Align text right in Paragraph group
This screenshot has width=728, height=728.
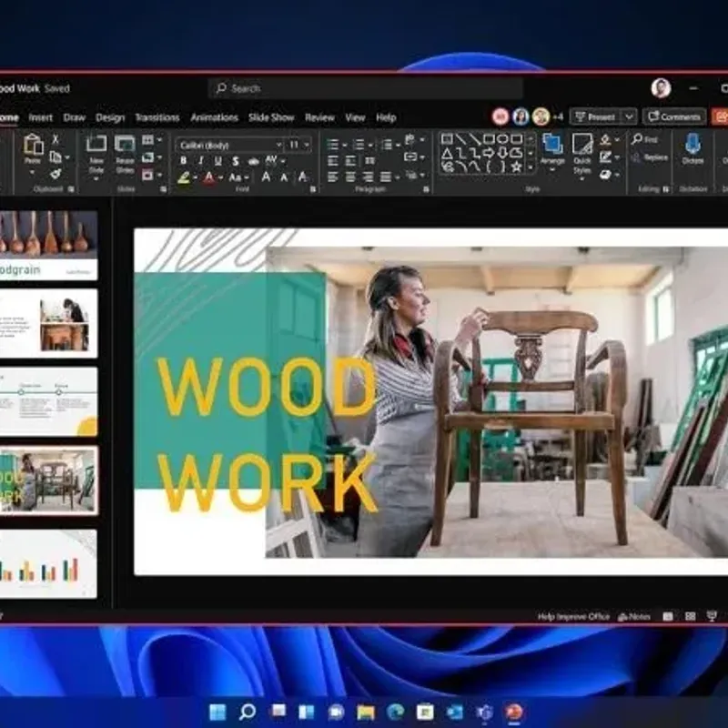pyautogui.click(x=368, y=177)
